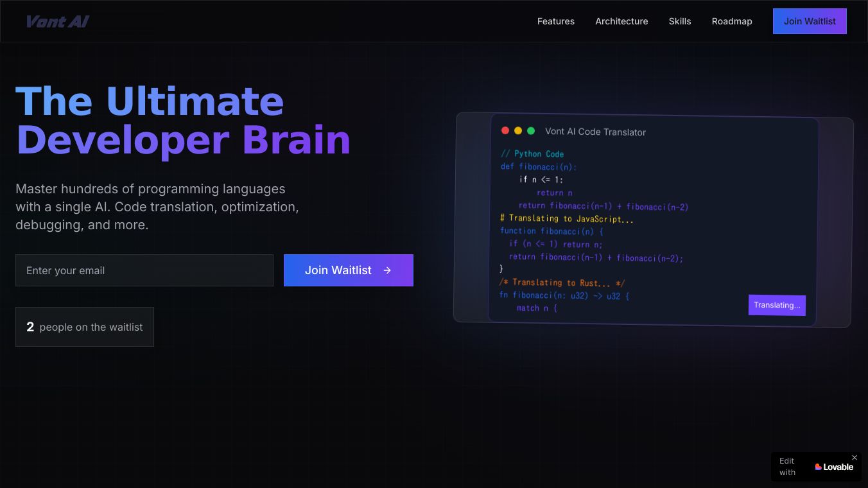Navigate to the Roadmap section

pyautogui.click(x=732, y=21)
